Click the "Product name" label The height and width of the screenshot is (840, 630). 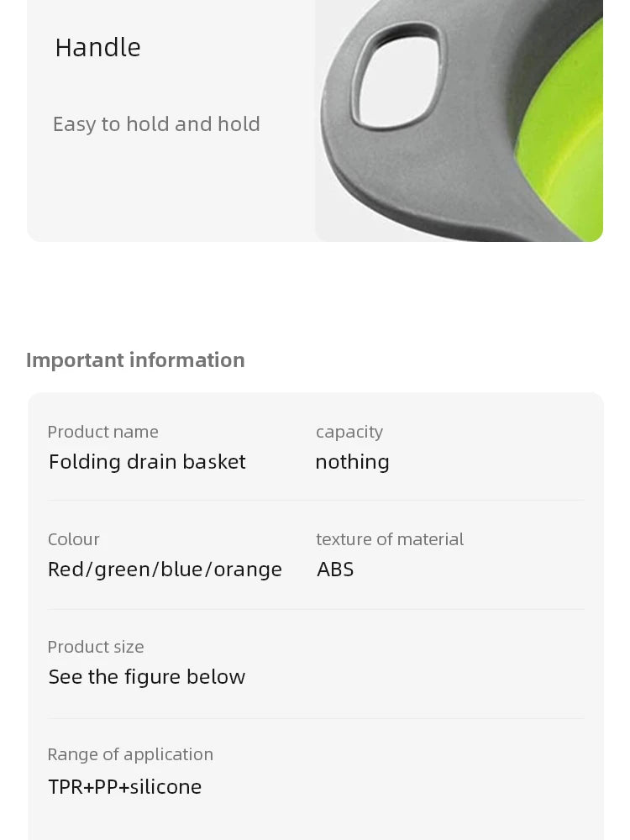pyautogui.click(x=102, y=432)
